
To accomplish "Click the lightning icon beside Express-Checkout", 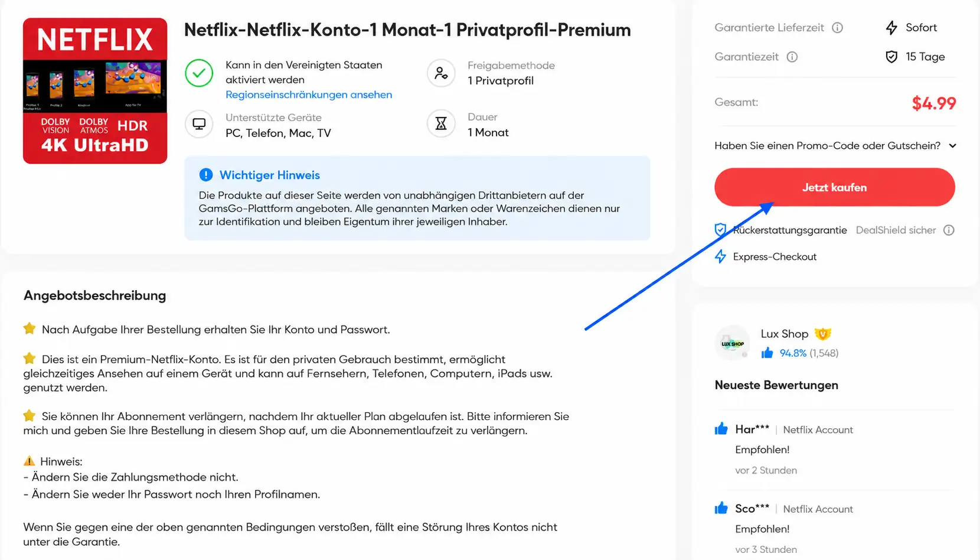I will point(720,256).
